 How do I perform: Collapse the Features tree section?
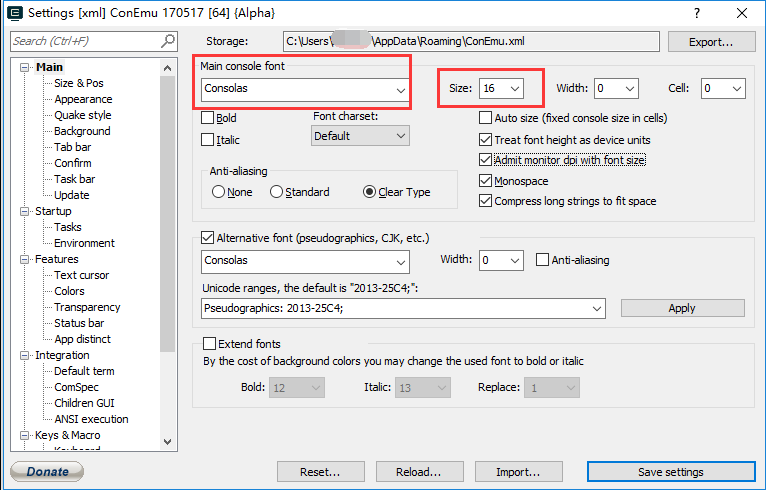26,259
